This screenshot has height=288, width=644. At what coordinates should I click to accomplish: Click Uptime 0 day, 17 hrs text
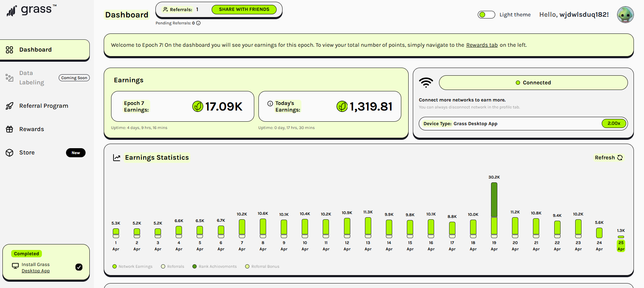pyautogui.click(x=286, y=128)
